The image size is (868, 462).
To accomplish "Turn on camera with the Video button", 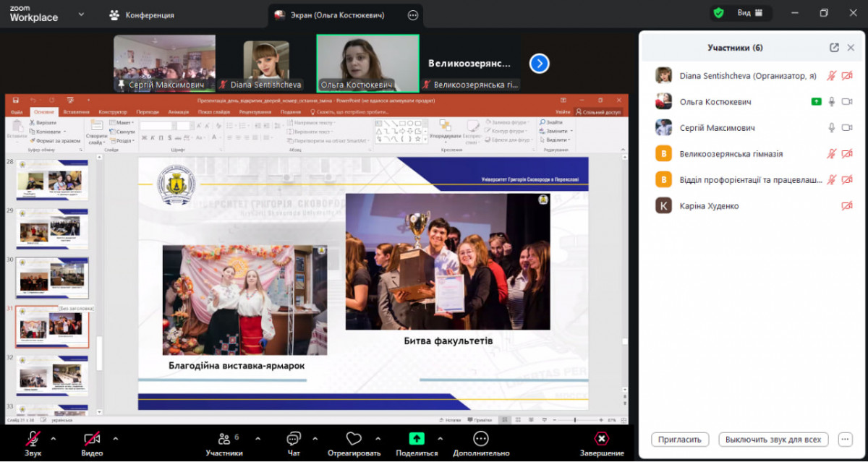I will click(x=92, y=439).
